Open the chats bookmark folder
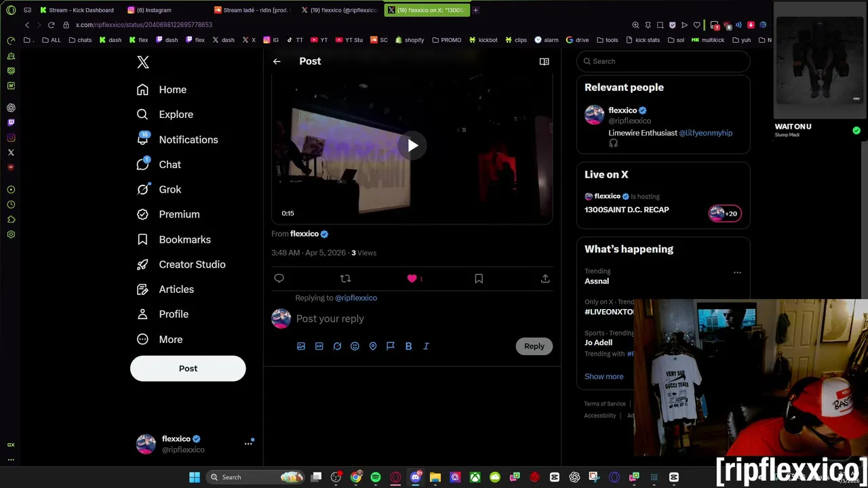The width and height of the screenshot is (868, 488). [x=80, y=40]
